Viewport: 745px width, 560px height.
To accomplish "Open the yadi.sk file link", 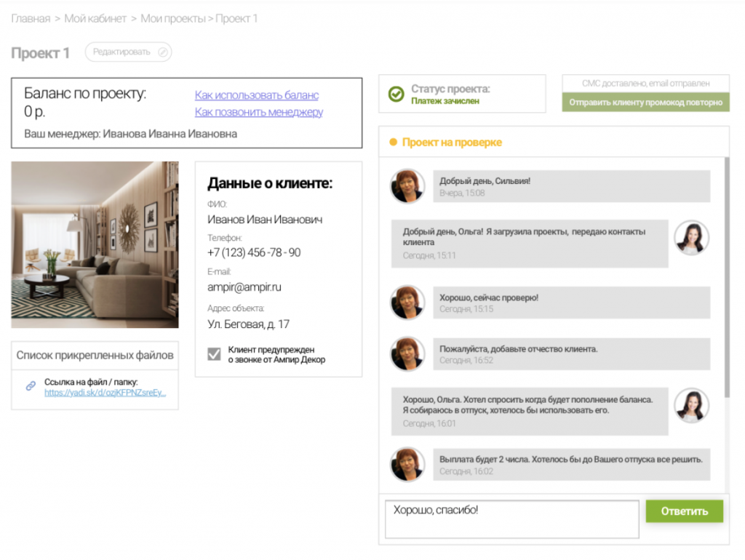I will point(105,393).
